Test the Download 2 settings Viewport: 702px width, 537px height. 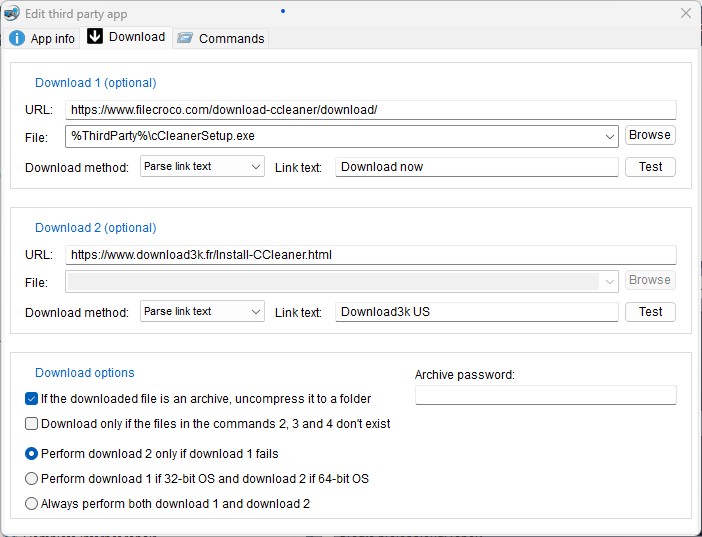(650, 312)
